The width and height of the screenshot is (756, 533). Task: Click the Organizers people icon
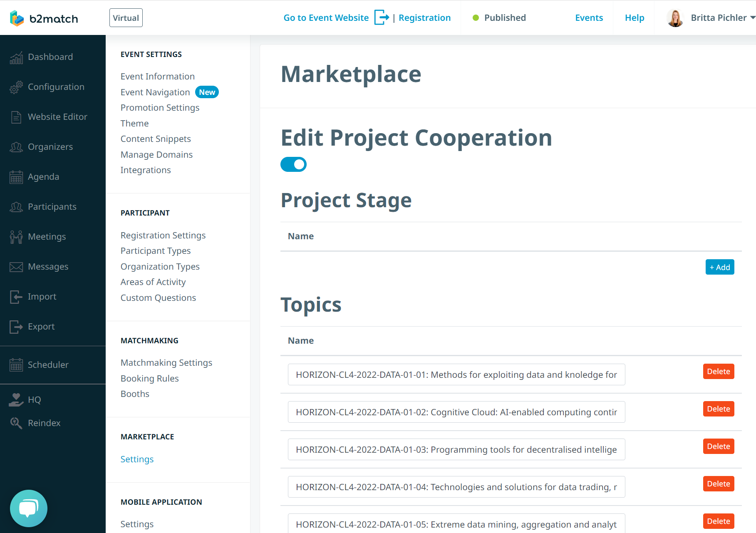coord(16,147)
